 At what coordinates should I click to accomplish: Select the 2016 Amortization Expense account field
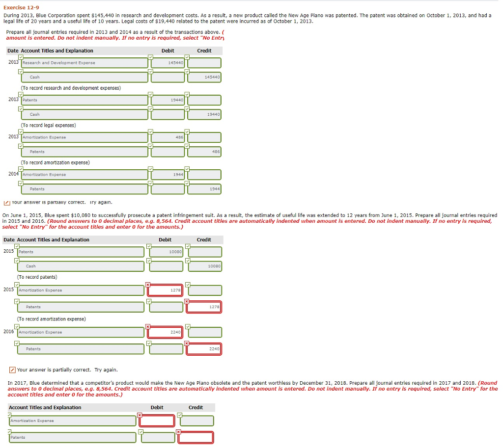(x=81, y=332)
